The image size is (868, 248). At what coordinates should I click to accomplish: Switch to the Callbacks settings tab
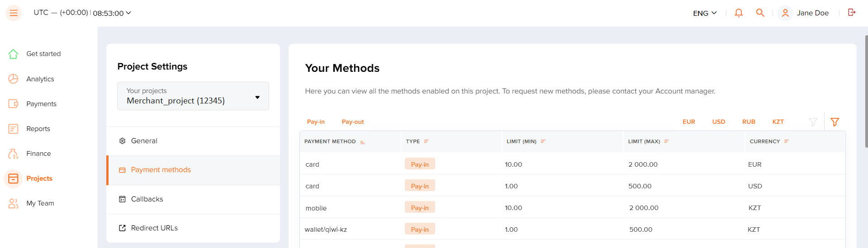[193, 199]
